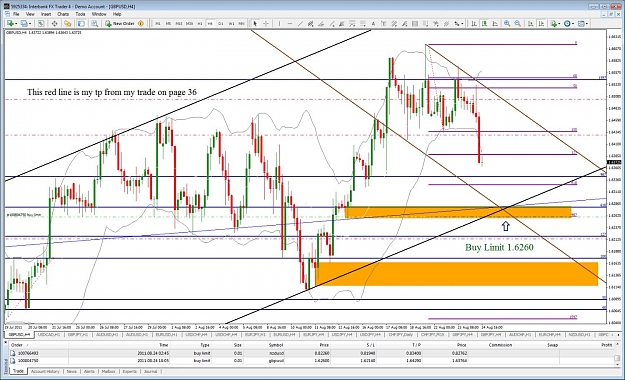625x380 pixels.
Task: Switch chart to M1 timeframe
Action: [158, 24]
